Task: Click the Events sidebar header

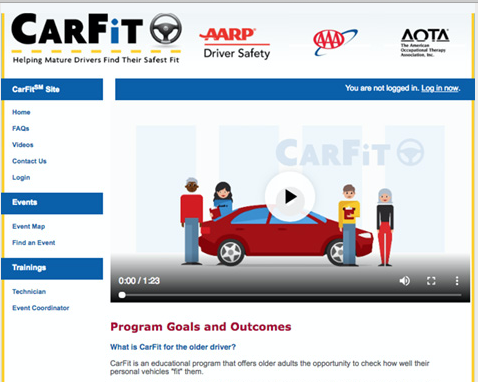Action: point(52,203)
